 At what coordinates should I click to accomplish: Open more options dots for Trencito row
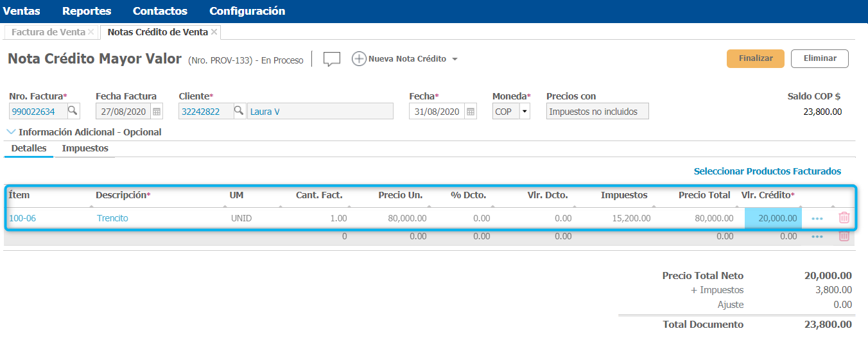coord(817,218)
